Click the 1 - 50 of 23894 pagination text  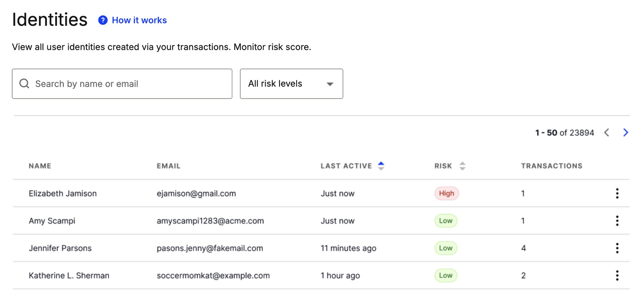pos(564,133)
